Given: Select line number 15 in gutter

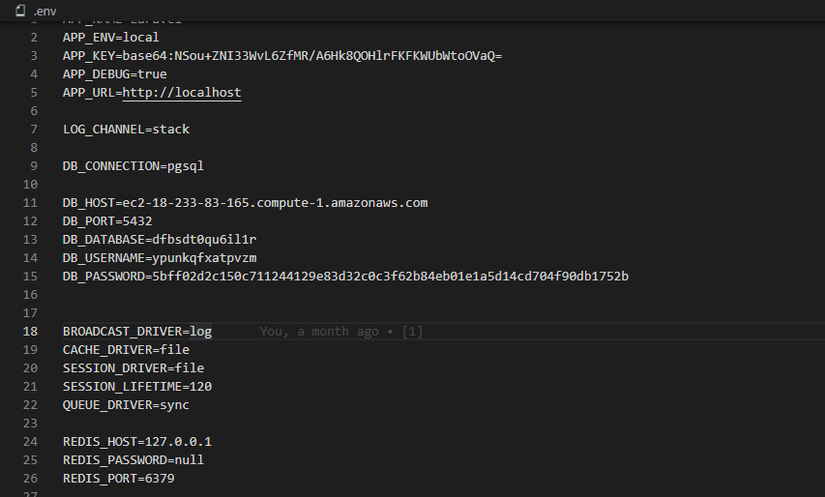Looking at the screenshot, I should point(30,276).
